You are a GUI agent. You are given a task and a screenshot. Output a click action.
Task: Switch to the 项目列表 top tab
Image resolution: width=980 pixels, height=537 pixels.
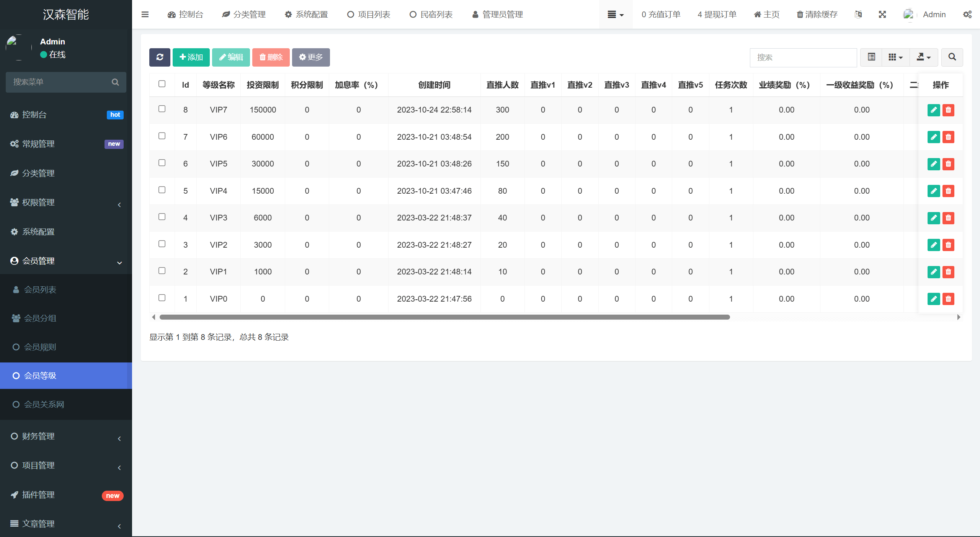click(369, 15)
